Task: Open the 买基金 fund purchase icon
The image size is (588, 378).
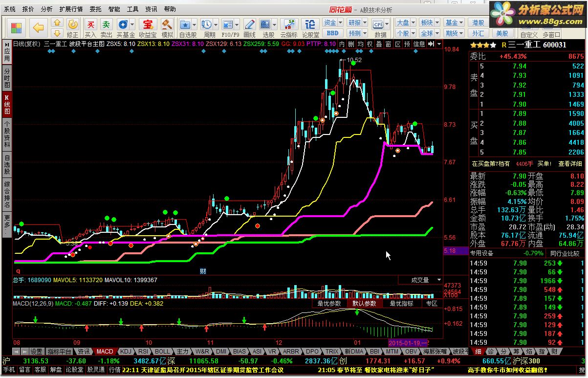Action: (123, 24)
